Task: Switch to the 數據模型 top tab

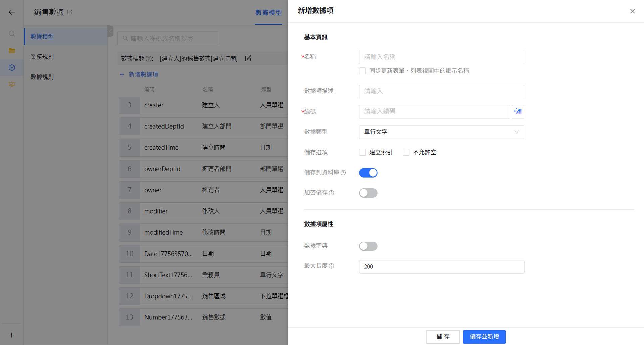Action: pyautogui.click(x=268, y=13)
